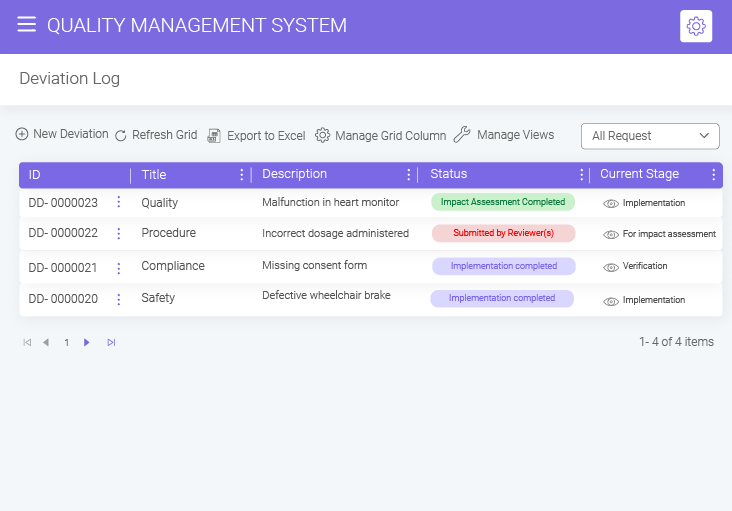Jump to the last page
The image size is (732, 511).
pyautogui.click(x=111, y=343)
